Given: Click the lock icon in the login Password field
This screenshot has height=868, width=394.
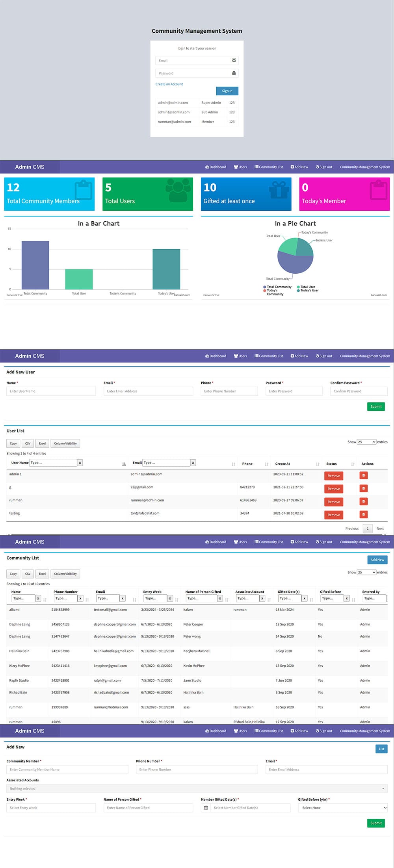Looking at the screenshot, I should [234, 73].
